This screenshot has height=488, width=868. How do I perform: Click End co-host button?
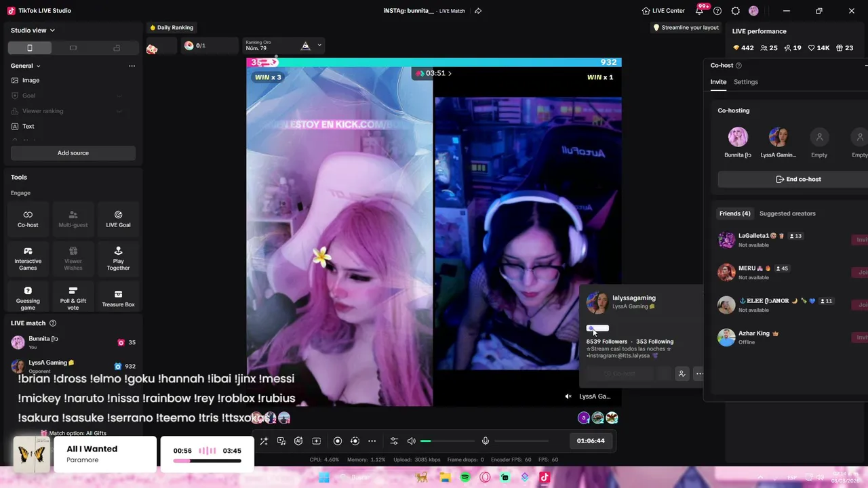[798, 180]
